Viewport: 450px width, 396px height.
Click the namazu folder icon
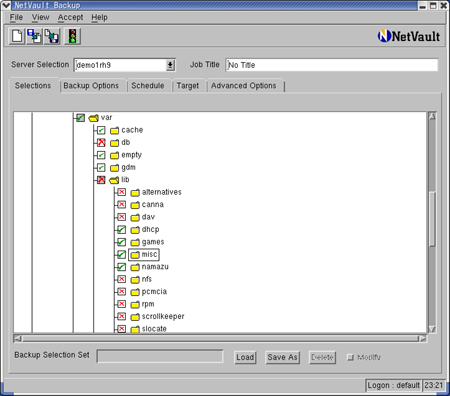coord(135,267)
